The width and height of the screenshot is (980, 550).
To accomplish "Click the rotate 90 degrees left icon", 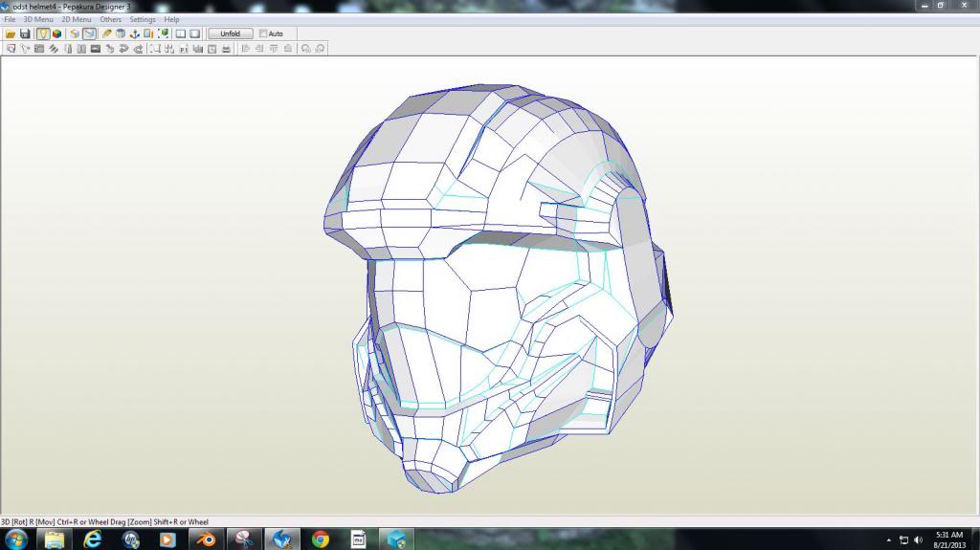I will (x=305, y=49).
